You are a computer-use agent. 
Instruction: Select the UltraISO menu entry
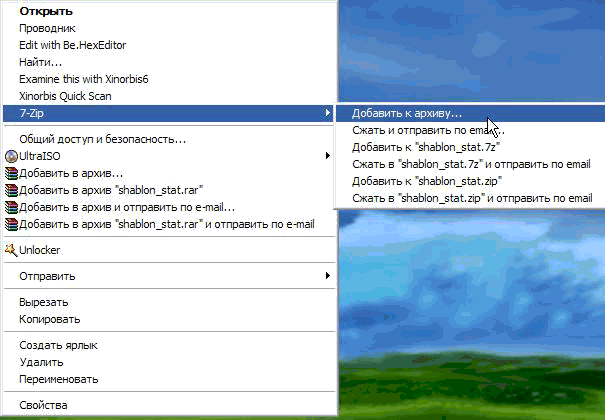tap(169, 156)
